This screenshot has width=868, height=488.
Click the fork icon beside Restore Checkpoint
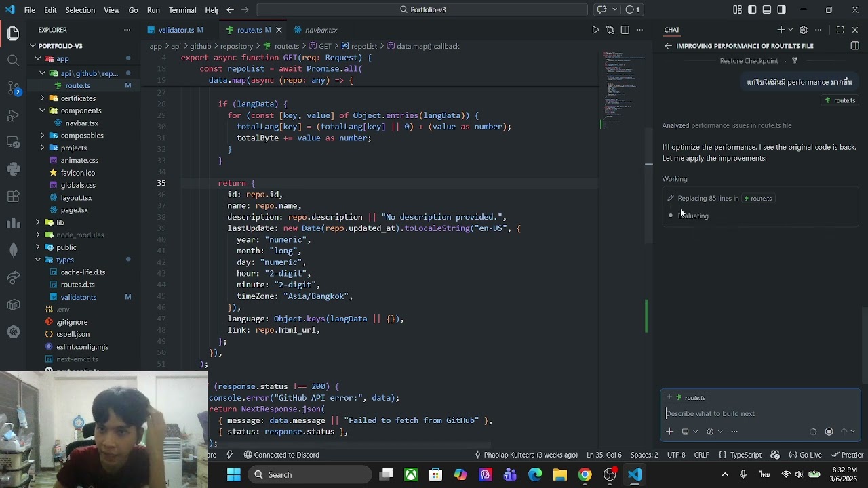(x=795, y=61)
